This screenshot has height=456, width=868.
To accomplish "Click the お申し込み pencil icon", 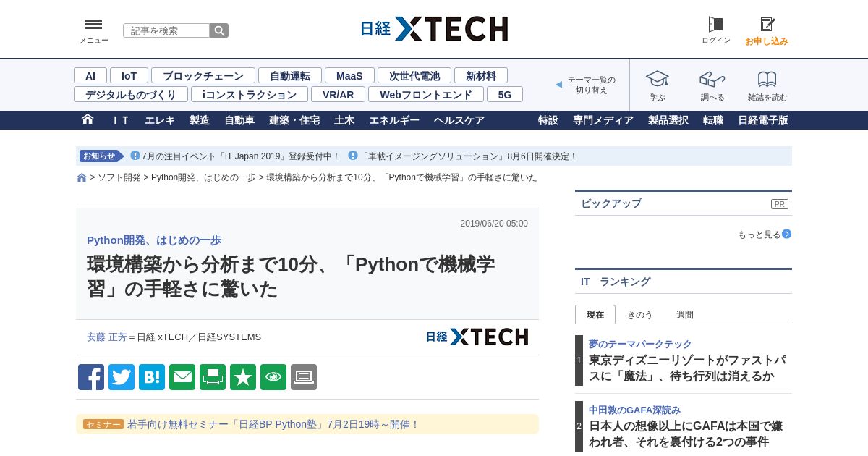I will tap(767, 25).
